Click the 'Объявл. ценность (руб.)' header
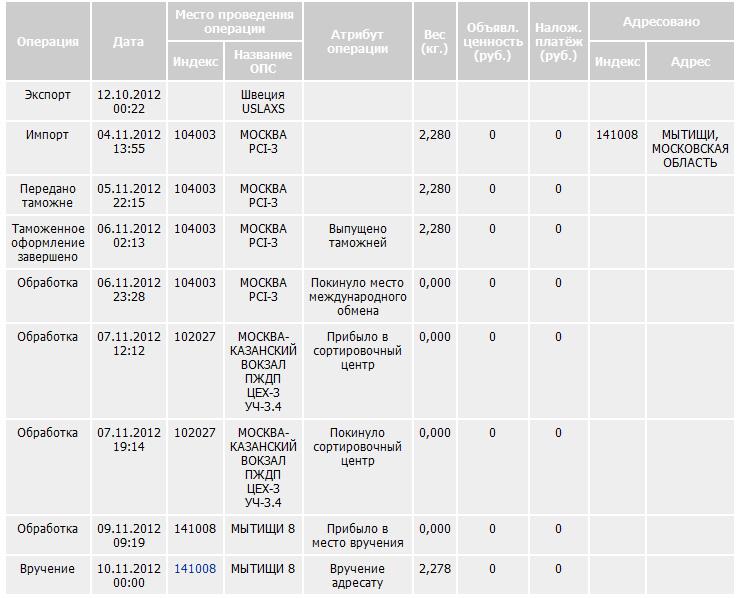The width and height of the screenshot is (752, 598). click(x=493, y=42)
